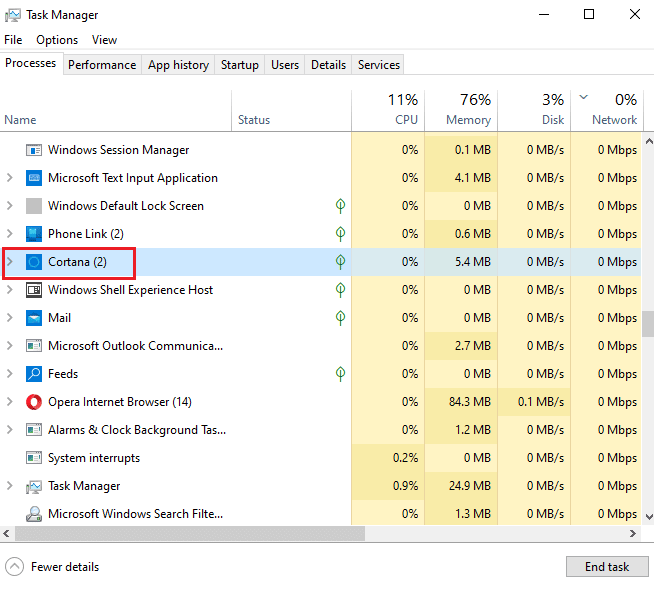Expand the Windows Shell Experience Host group

point(10,289)
